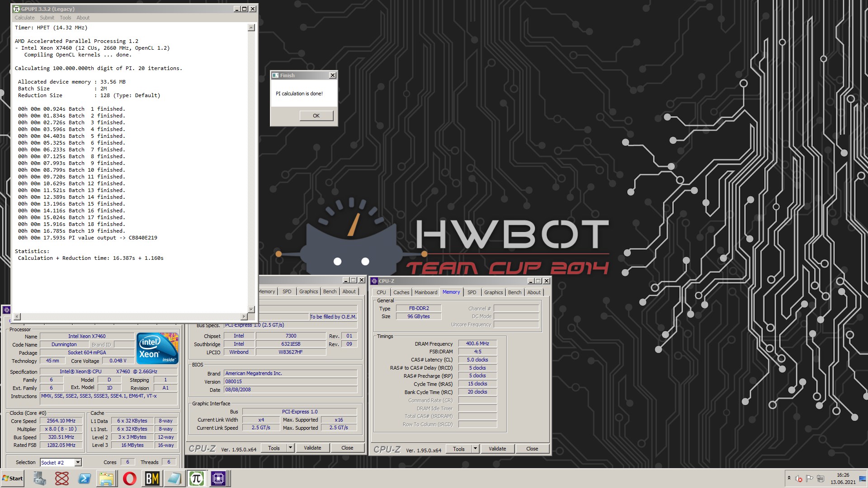Click the Dunnington code name field
The height and width of the screenshot is (488, 868).
(64, 344)
